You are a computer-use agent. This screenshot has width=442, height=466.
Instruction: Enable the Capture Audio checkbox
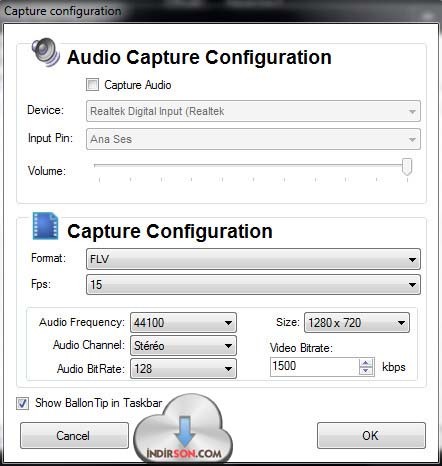[x=92, y=84]
